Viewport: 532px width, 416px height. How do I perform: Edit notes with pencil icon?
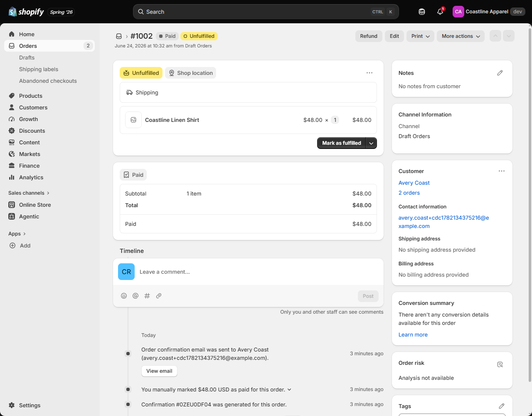pos(500,73)
